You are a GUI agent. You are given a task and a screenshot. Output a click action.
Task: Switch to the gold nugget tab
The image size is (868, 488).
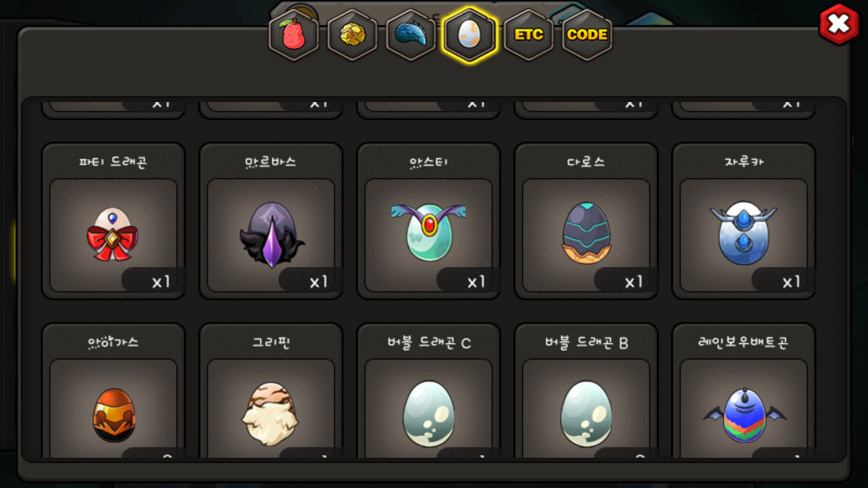pos(353,35)
